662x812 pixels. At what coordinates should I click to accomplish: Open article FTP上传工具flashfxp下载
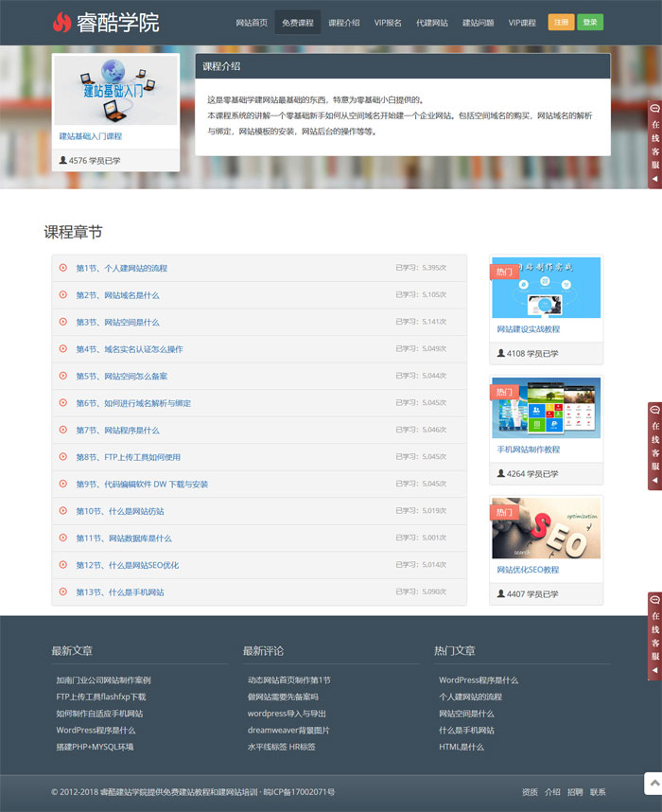(101, 697)
